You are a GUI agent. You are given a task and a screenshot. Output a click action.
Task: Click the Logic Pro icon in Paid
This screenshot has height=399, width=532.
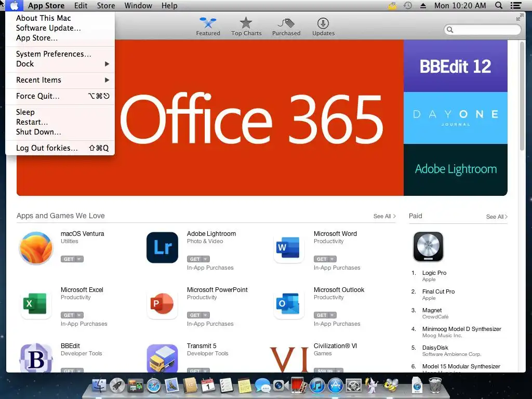coord(428,247)
